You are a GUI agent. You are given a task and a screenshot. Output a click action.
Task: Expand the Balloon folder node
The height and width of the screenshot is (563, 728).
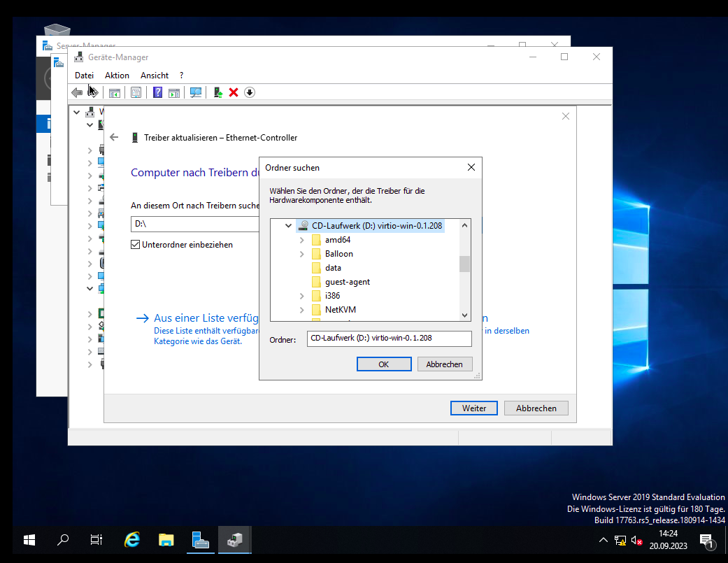pyautogui.click(x=302, y=254)
